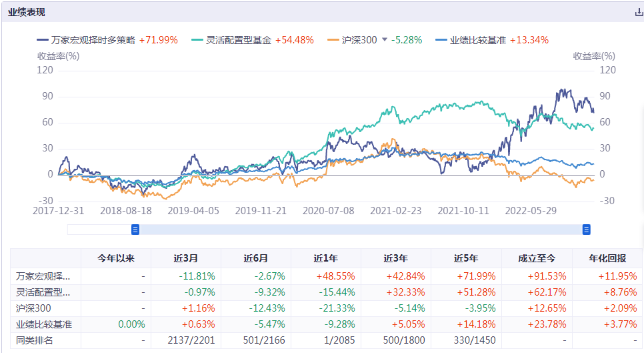The image size is (644, 353).
Task: Open the 万家宏观择时... row label in the table
Action: pos(44,276)
